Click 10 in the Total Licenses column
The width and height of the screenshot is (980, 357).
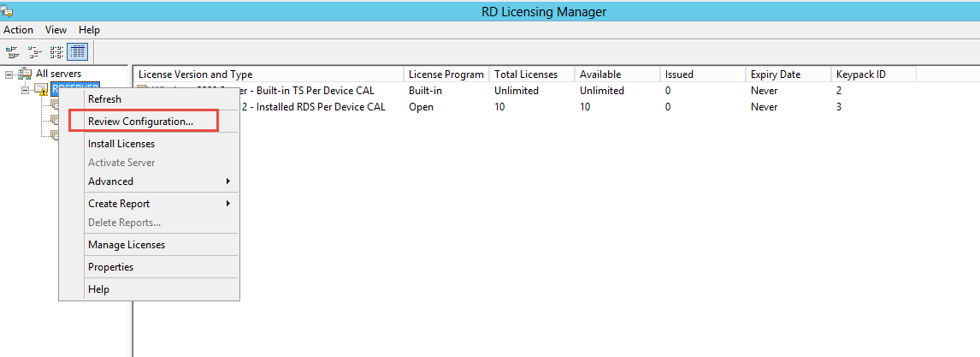coord(499,107)
